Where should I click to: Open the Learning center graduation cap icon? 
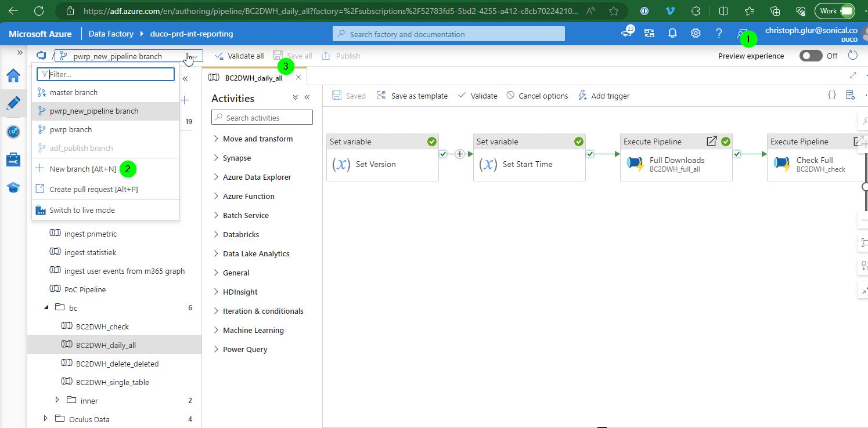[x=13, y=187]
